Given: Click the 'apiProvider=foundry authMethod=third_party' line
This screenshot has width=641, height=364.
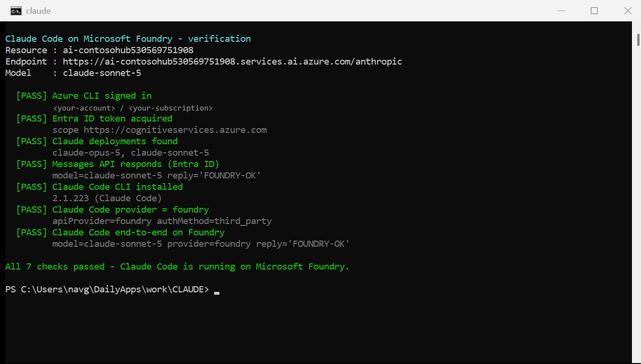Looking at the screenshot, I should pos(162,221).
